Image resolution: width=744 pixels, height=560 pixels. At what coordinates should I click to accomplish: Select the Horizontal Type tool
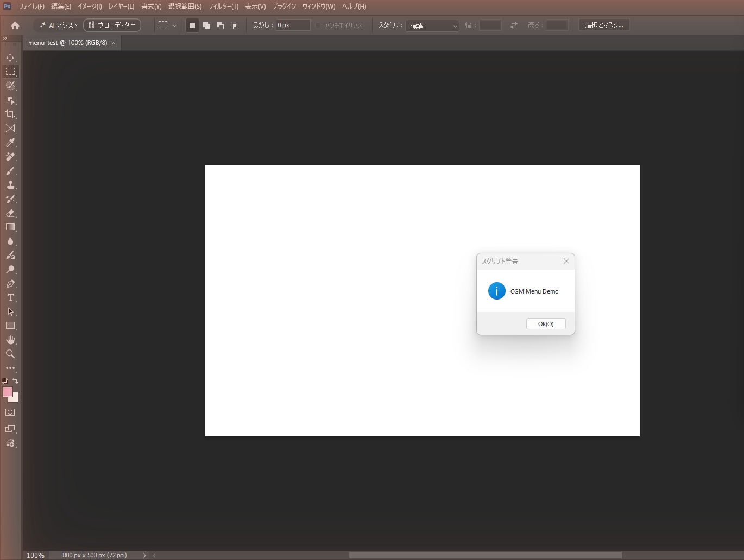point(10,297)
